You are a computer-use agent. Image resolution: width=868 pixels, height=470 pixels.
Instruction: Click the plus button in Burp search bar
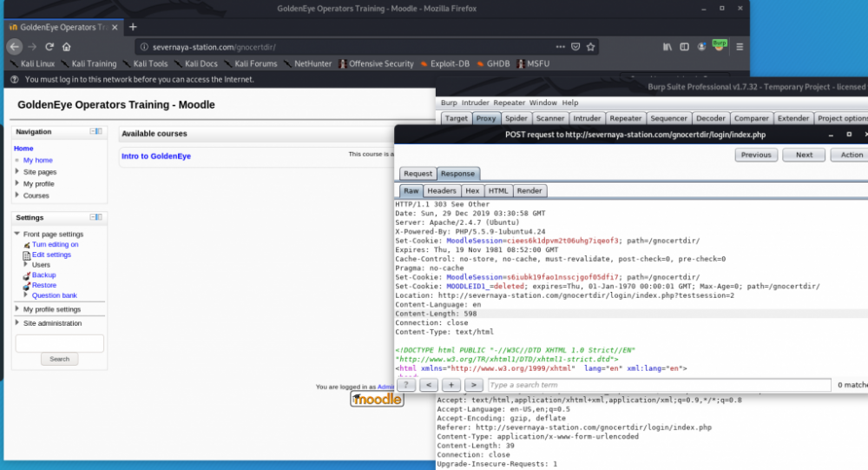pyautogui.click(x=451, y=385)
